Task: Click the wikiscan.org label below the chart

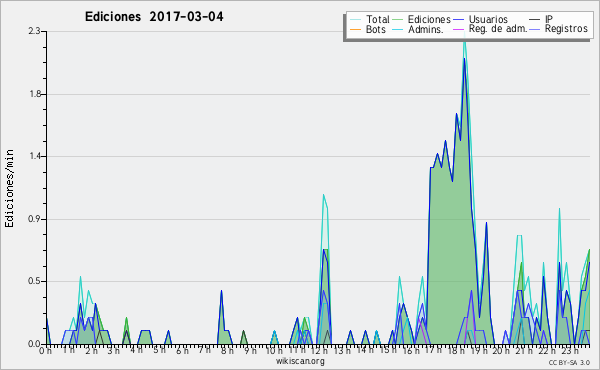Action: pyautogui.click(x=300, y=361)
